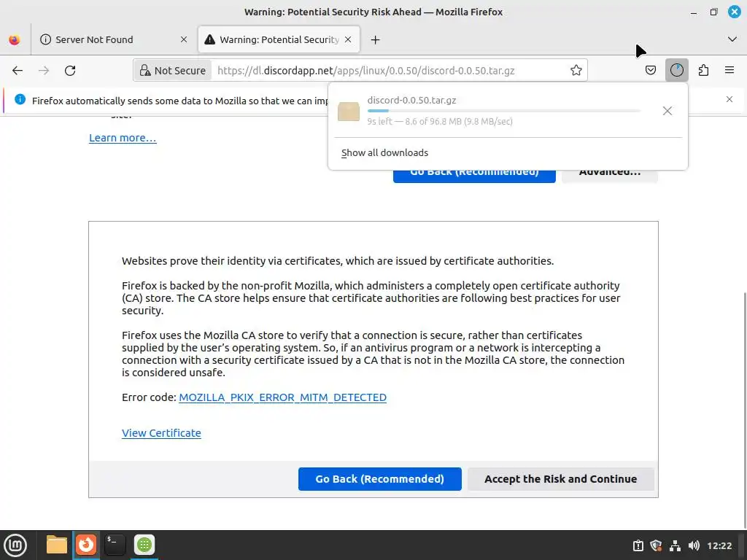
Task: Click the volume speaker tray icon
Action: tap(694, 545)
